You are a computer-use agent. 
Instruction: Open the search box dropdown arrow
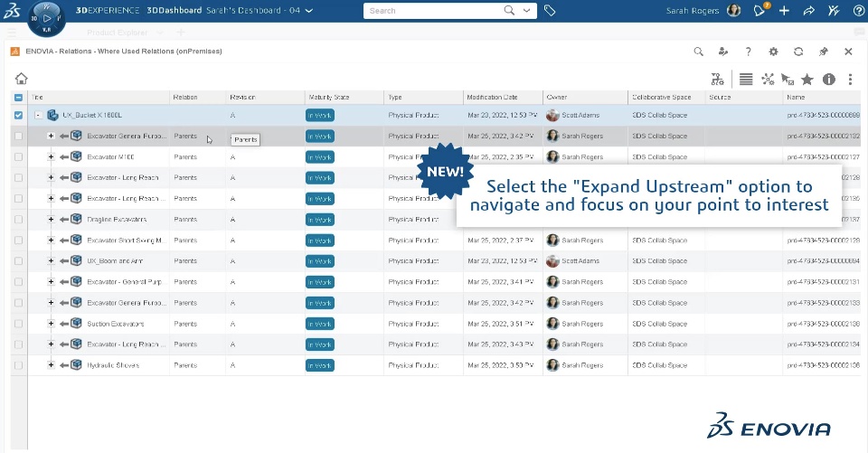526,11
